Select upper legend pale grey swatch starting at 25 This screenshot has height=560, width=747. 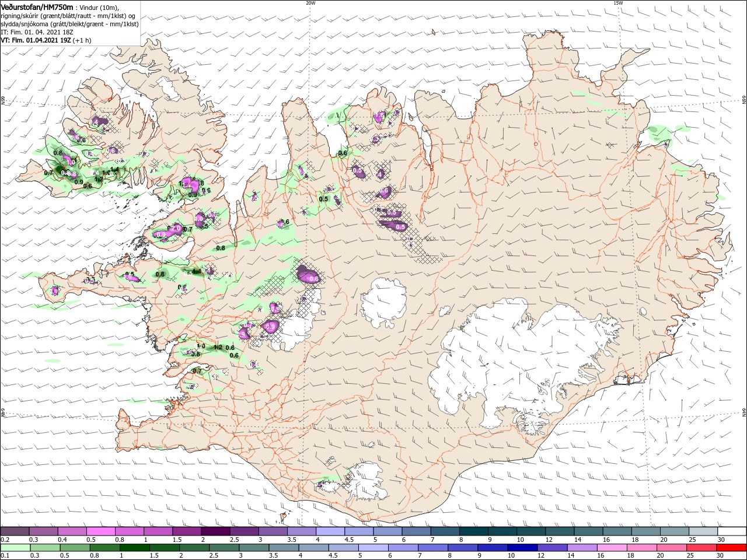coord(703,531)
